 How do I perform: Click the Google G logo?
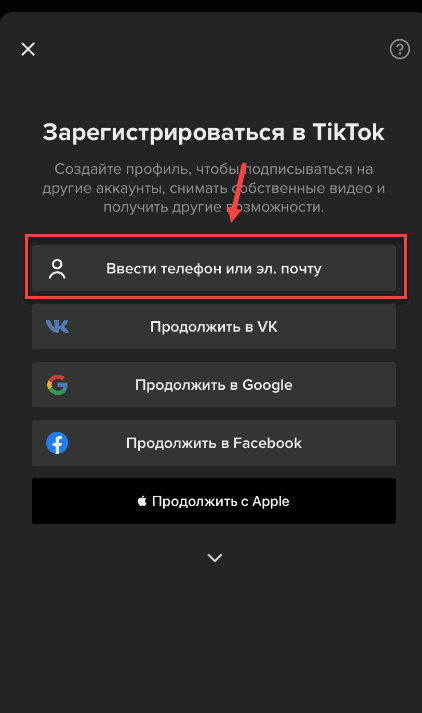point(57,385)
